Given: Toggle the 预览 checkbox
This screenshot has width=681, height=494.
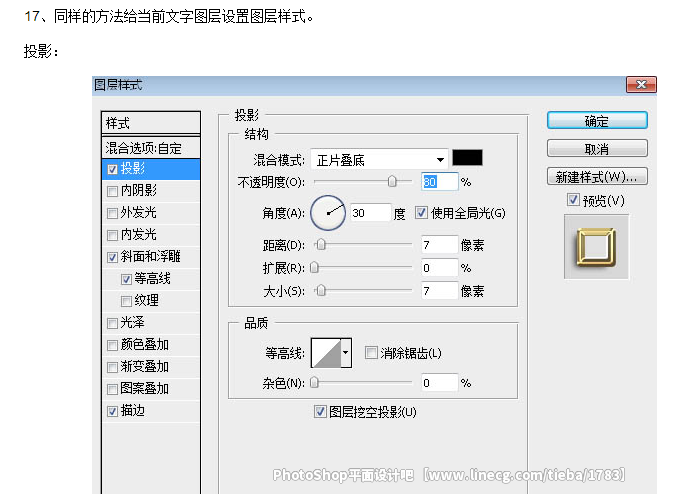Looking at the screenshot, I should click(572, 200).
